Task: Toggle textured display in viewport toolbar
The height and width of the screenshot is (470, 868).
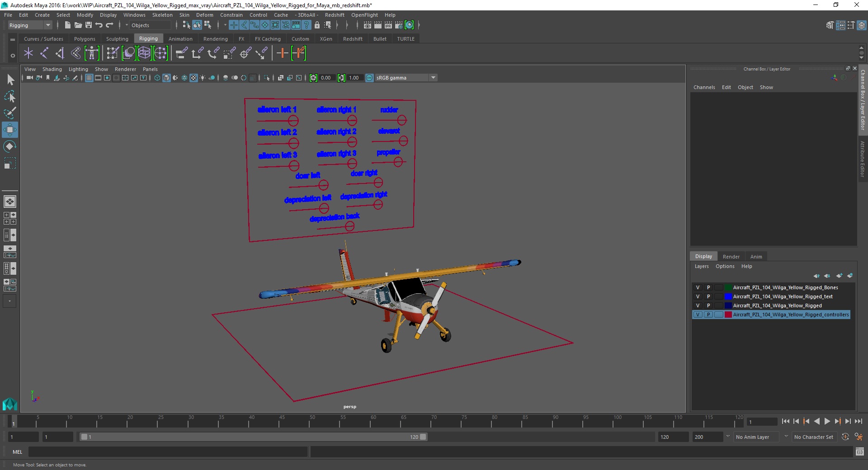Action: tap(193, 78)
